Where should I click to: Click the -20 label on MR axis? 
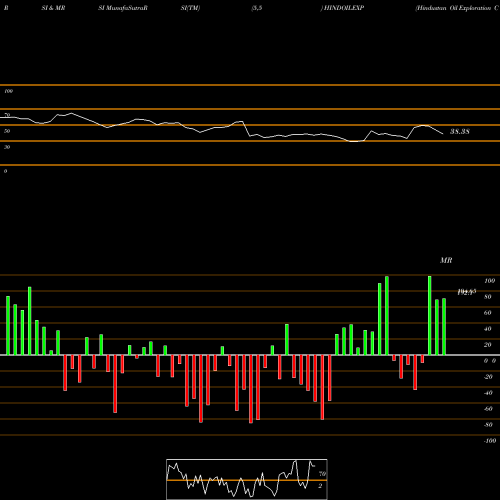pyautogui.click(x=488, y=377)
